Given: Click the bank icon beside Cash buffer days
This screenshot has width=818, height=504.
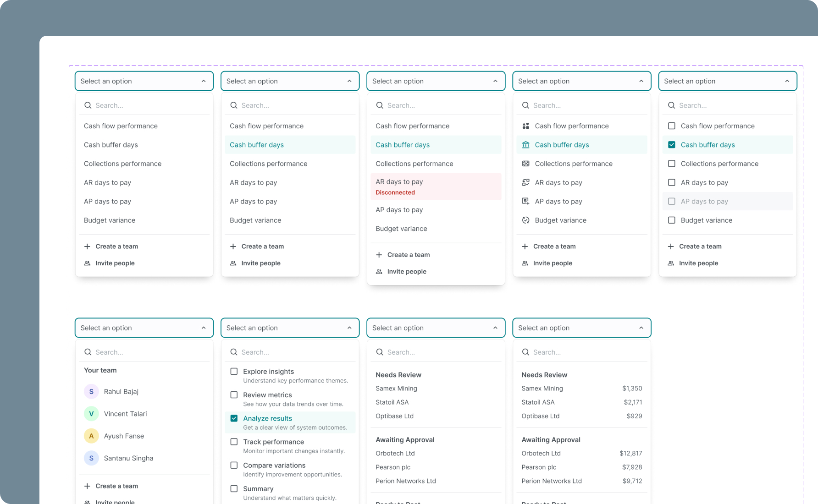Looking at the screenshot, I should tap(525, 145).
